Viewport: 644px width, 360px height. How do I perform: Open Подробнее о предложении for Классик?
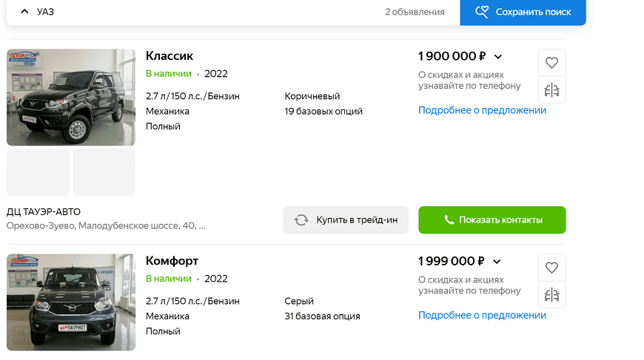click(482, 110)
